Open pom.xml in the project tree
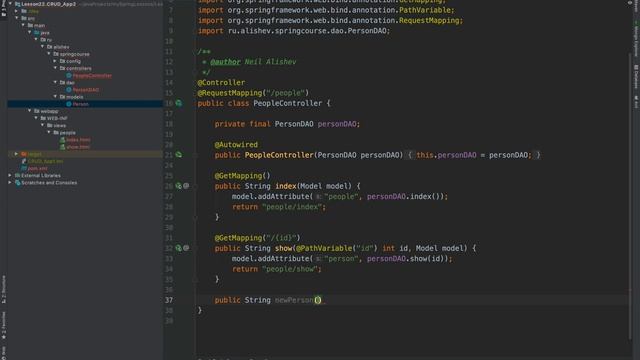640x360 pixels. (37, 168)
